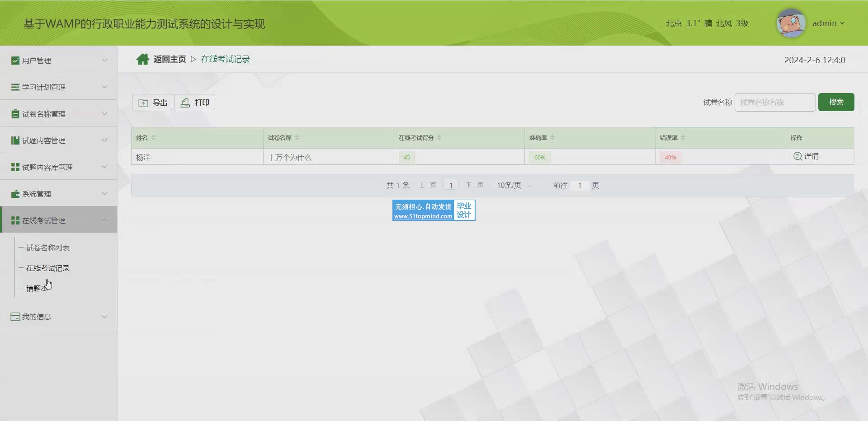The height and width of the screenshot is (421, 868).
Task: Click the 导出 export button
Action: click(152, 103)
